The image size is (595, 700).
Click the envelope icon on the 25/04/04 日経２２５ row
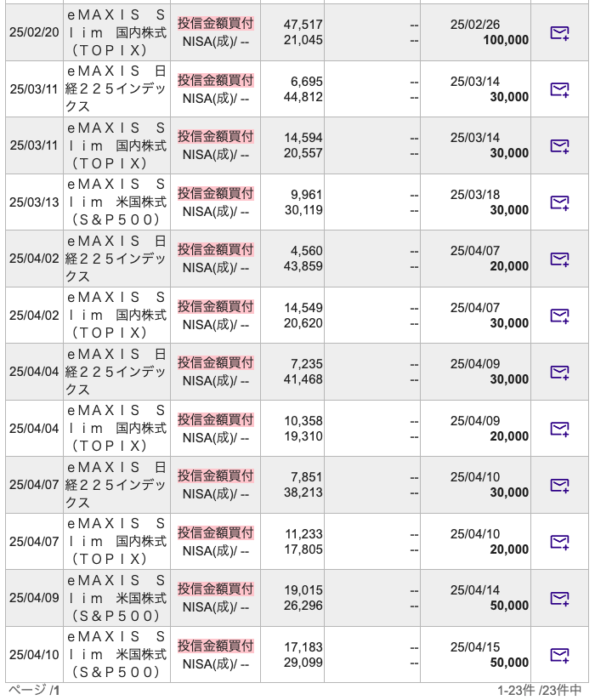[x=561, y=372]
